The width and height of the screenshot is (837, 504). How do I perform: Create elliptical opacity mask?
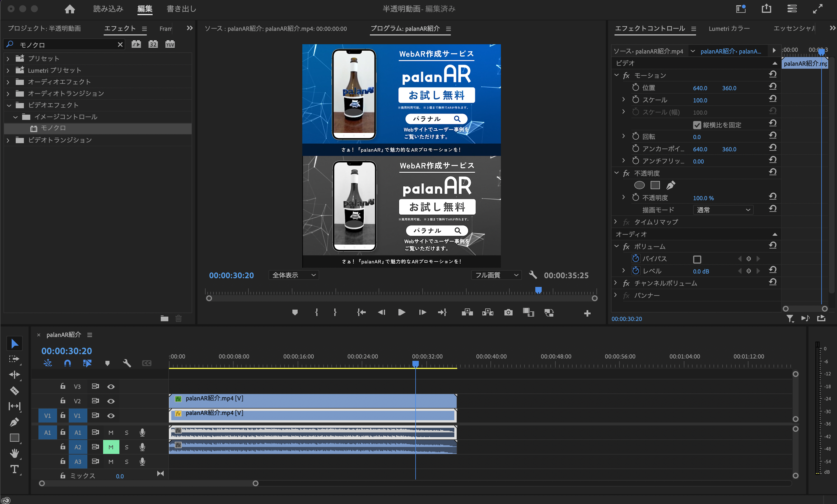coord(639,185)
